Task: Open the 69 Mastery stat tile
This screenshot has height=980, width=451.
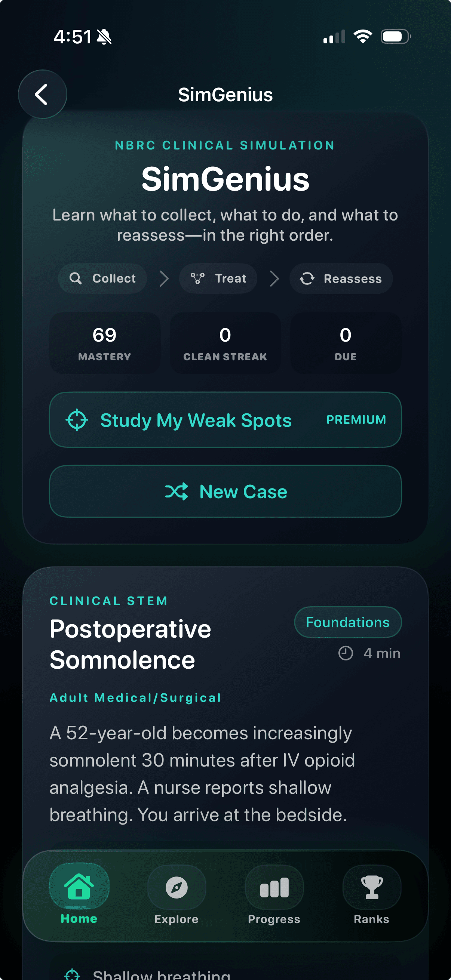Action: [x=105, y=343]
